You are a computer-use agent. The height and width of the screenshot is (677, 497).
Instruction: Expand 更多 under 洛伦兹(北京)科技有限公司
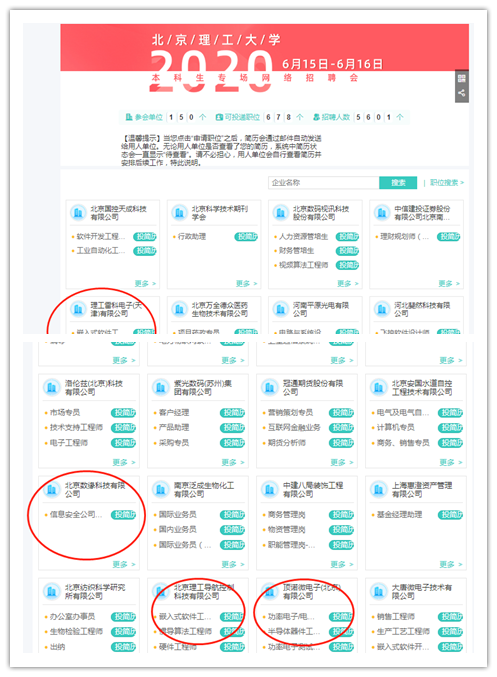pos(124,462)
